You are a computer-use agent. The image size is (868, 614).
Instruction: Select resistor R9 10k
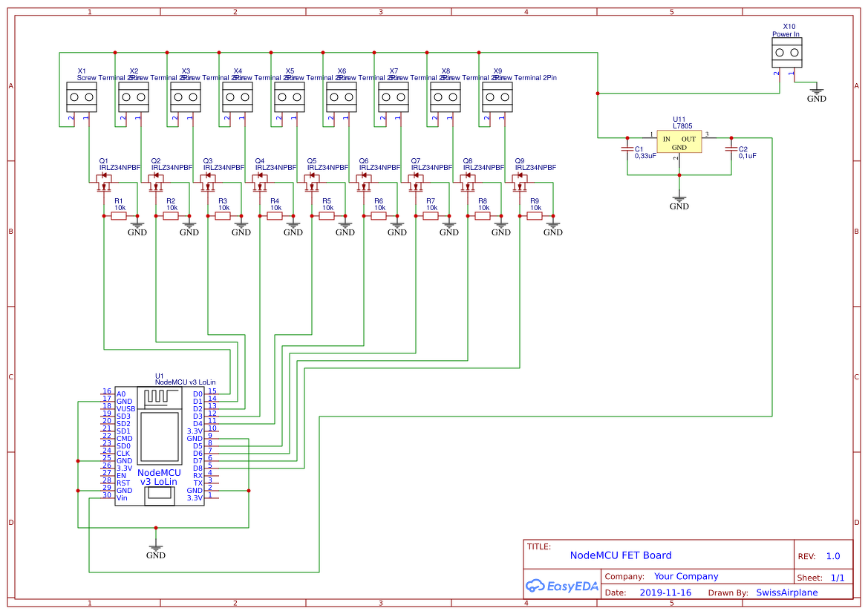coord(535,216)
